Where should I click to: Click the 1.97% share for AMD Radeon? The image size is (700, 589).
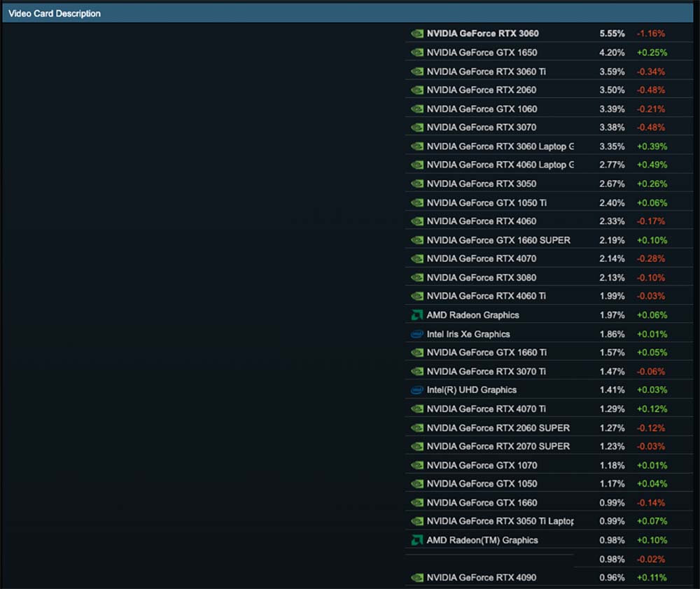coord(612,315)
